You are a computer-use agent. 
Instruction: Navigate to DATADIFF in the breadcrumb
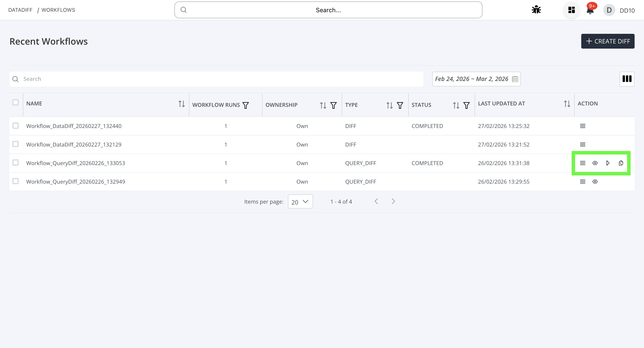tap(20, 10)
